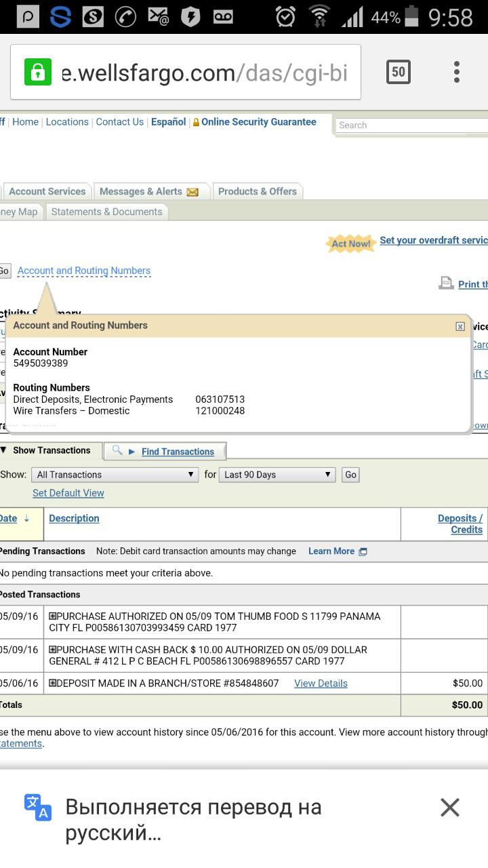Click the Learn More popup window icon
The height and width of the screenshot is (868, 488).
pyautogui.click(x=363, y=552)
